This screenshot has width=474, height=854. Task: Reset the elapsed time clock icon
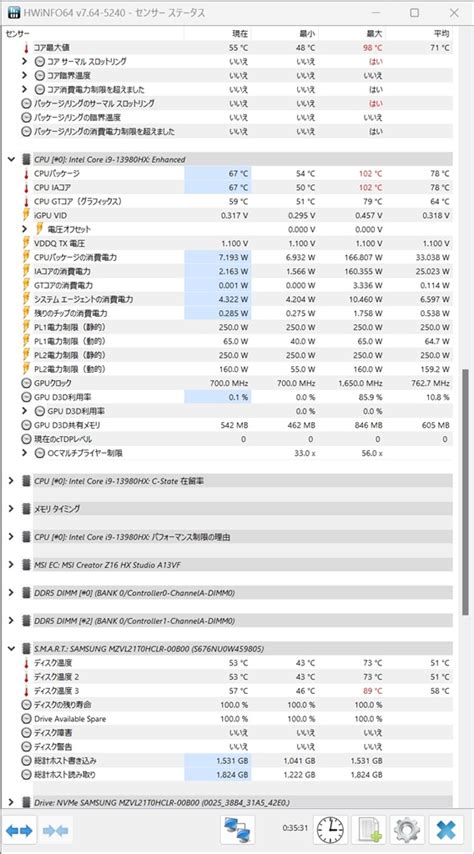[x=330, y=831]
